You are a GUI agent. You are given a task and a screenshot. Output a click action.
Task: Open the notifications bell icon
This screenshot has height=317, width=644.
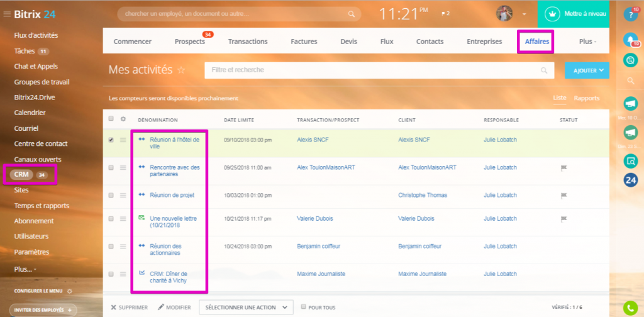pyautogui.click(x=630, y=40)
